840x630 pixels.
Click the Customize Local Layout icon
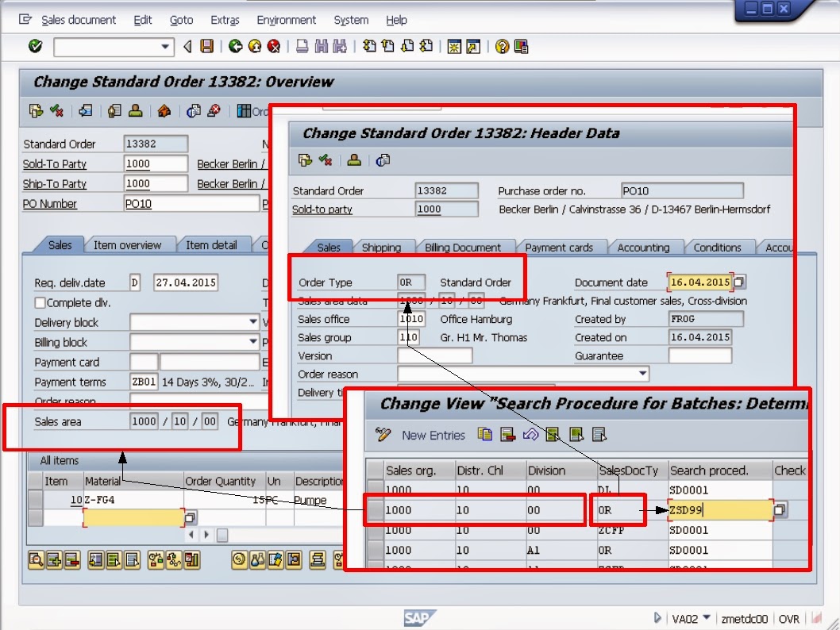click(x=522, y=47)
